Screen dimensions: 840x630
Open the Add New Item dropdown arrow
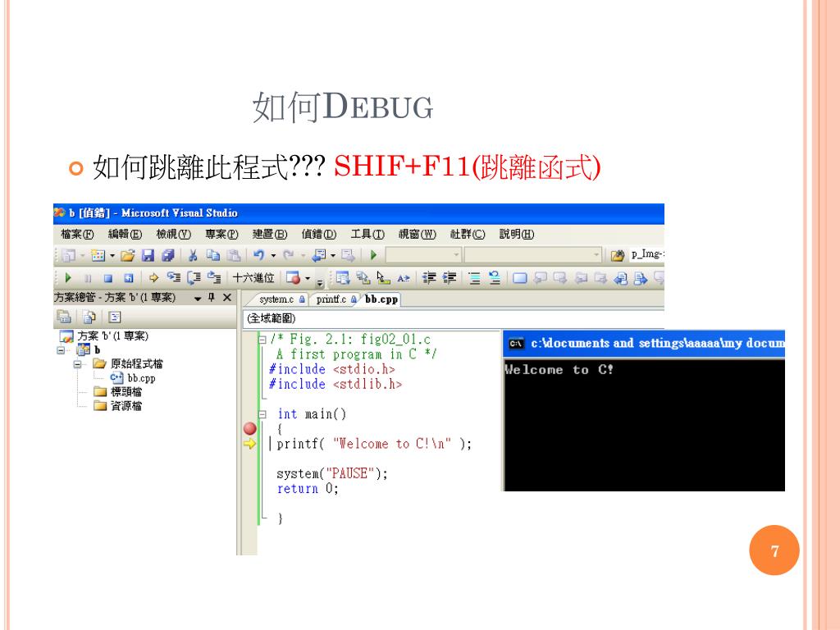pyautogui.click(x=112, y=256)
